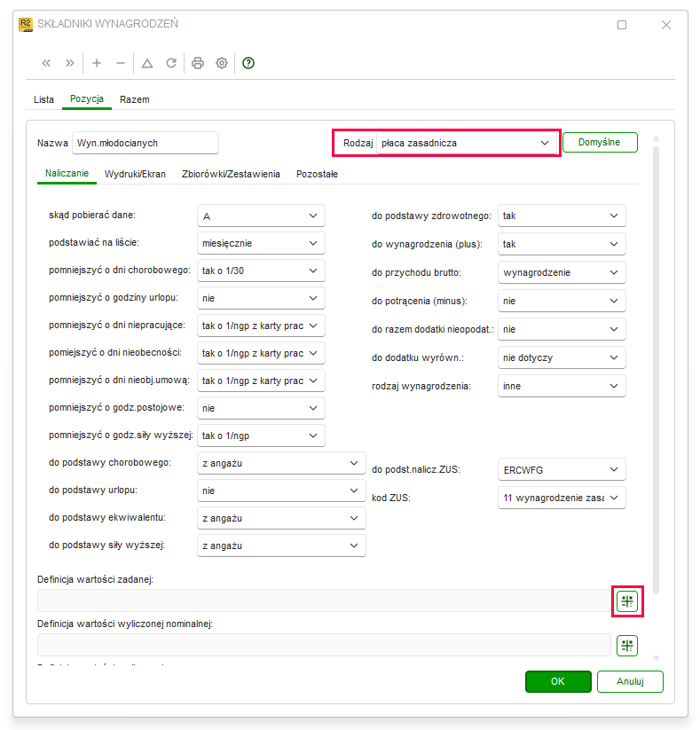Open rodzaj wynagrodzenia dropdown
Image resolution: width=700 pixels, height=730 pixels.
562,386
